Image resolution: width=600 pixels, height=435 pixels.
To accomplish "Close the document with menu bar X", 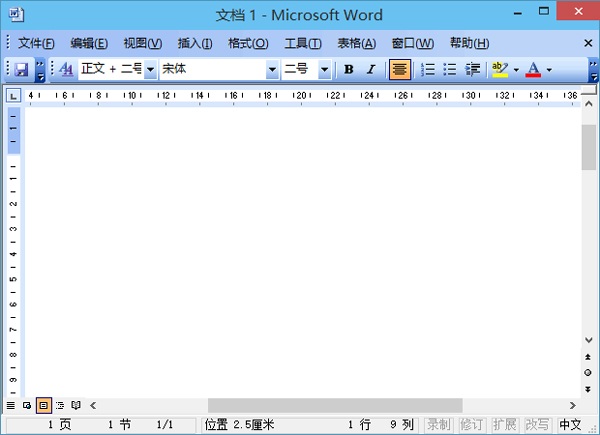I will (x=588, y=43).
